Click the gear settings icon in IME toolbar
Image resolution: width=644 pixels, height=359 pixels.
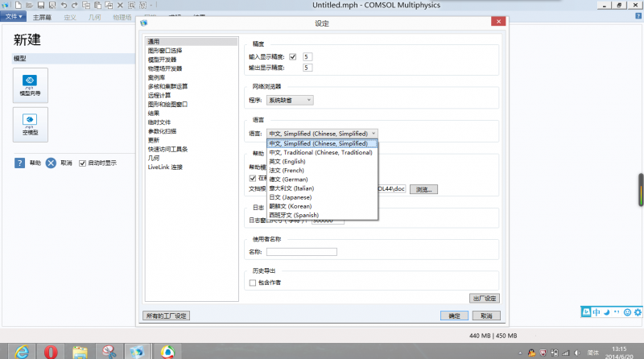pos(638,312)
